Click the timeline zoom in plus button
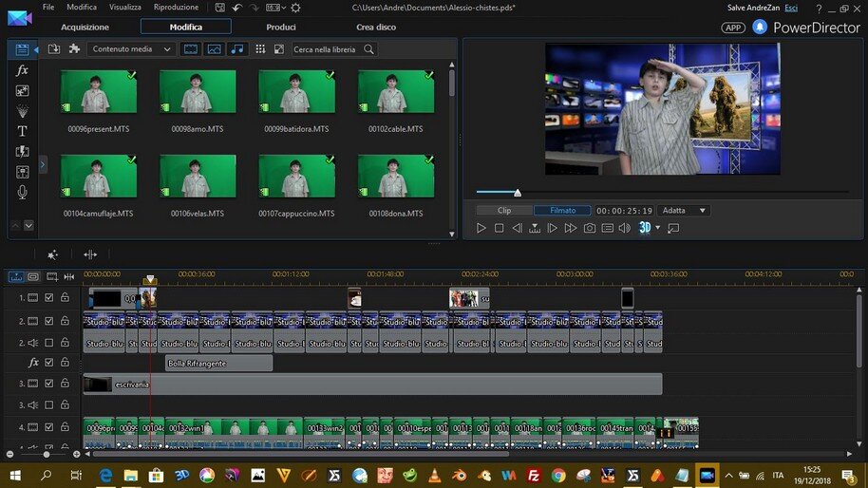 coord(76,454)
